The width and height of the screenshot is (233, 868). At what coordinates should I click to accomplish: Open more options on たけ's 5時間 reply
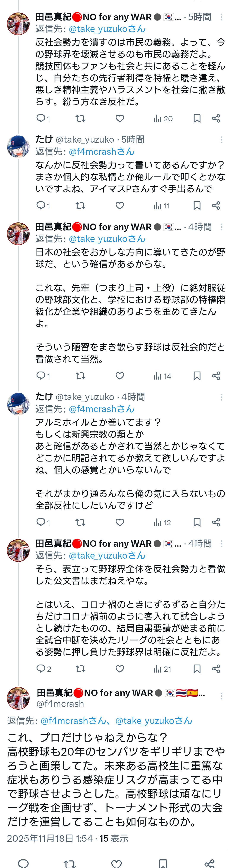click(x=221, y=140)
